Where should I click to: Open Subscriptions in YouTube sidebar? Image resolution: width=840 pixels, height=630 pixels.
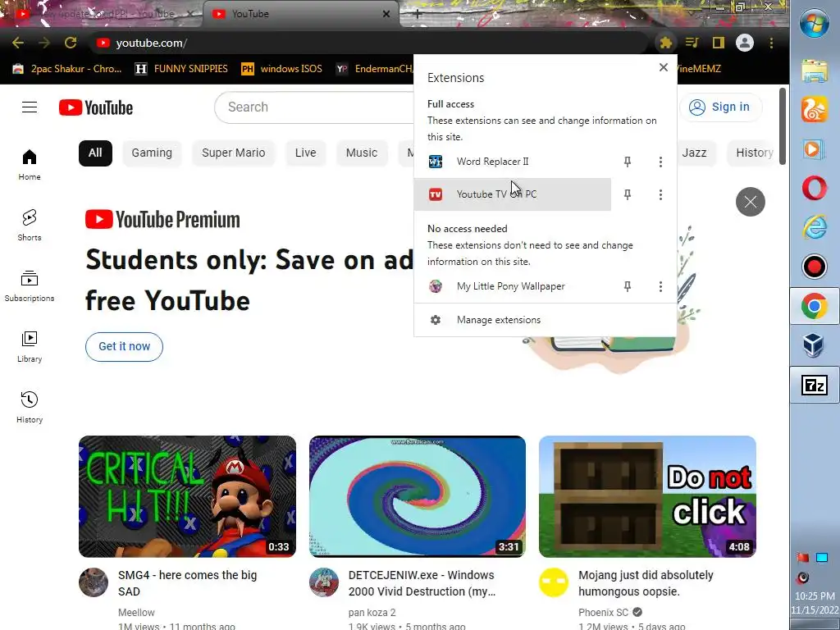pyautogui.click(x=30, y=286)
